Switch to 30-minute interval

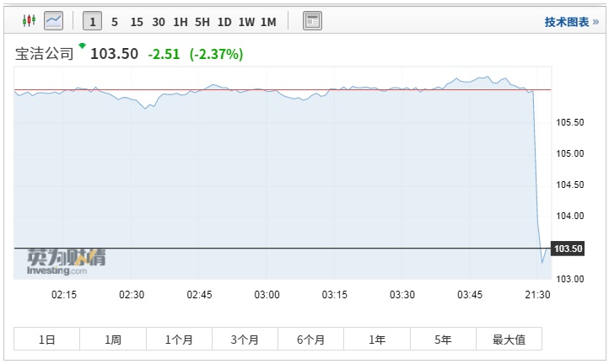(159, 21)
